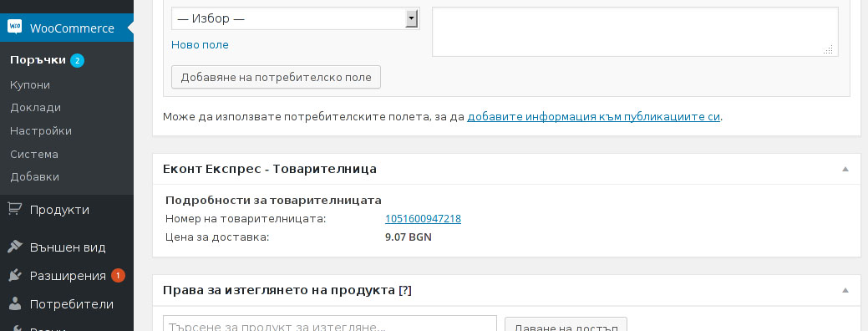Open Настройки settings page
Viewport: 868px width, 331px height.
[40, 130]
